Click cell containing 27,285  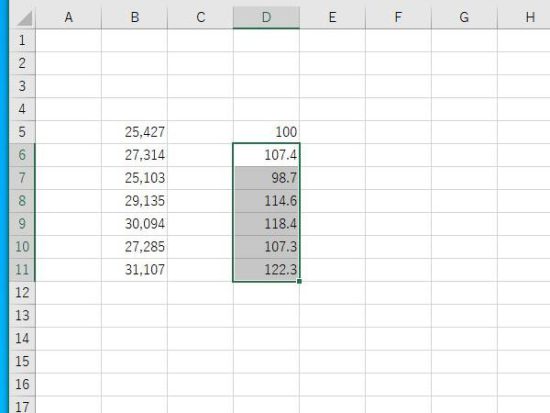point(134,247)
